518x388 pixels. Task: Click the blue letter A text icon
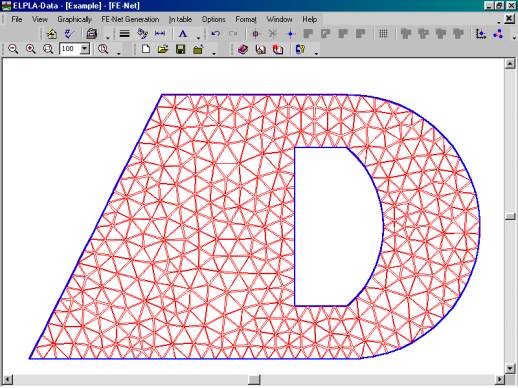[x=183, y=34]
